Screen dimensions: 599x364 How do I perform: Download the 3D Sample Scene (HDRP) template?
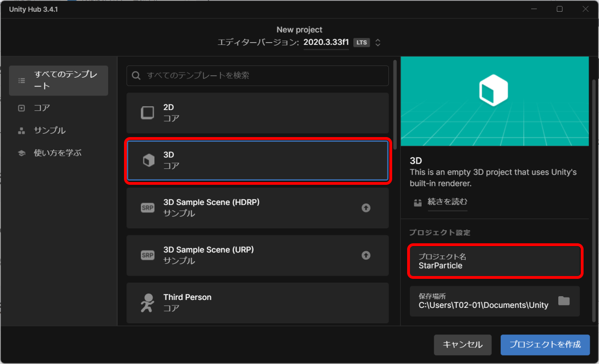(366, 208)
